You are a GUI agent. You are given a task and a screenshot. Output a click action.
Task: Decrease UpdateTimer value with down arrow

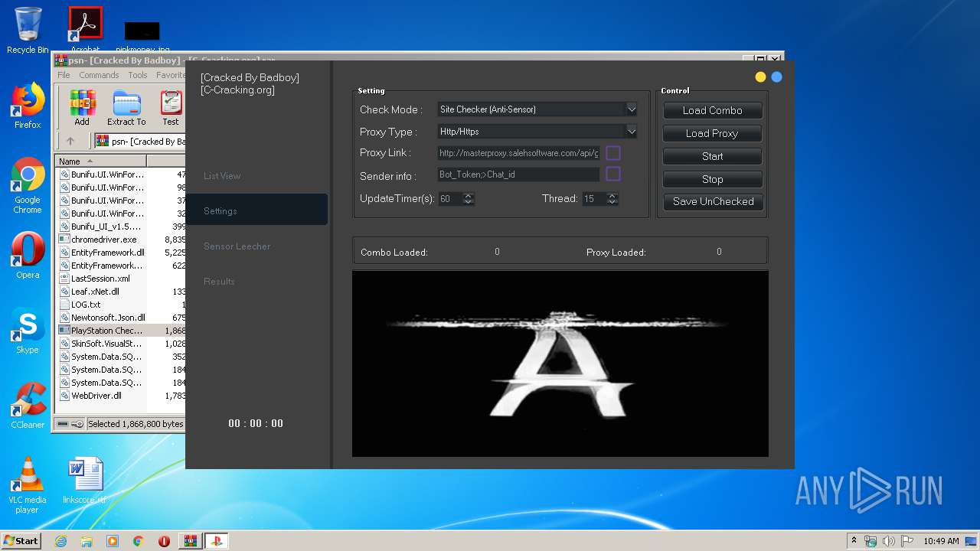pyautogui.click(x=469, y=202)
